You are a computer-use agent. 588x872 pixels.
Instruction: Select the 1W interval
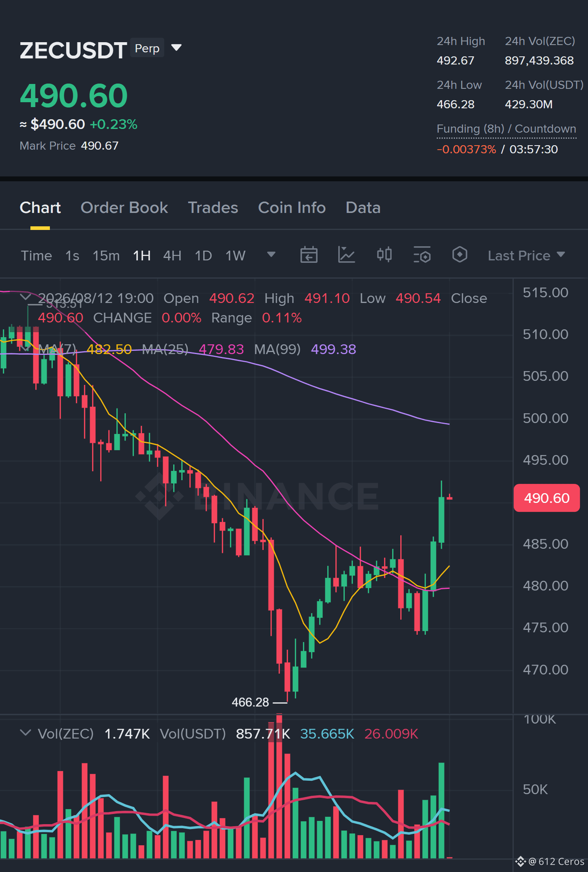[236, 256]
